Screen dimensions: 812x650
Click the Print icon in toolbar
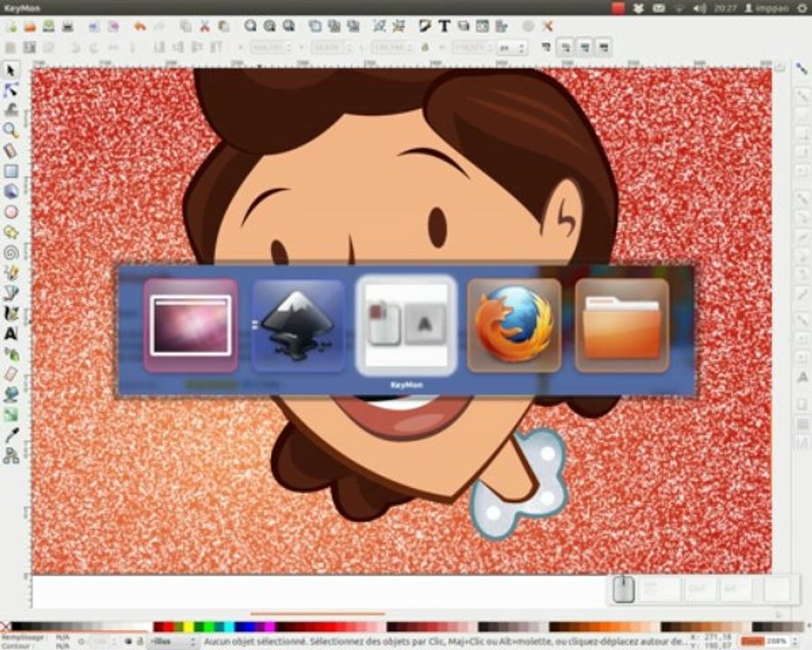[68, 26]
